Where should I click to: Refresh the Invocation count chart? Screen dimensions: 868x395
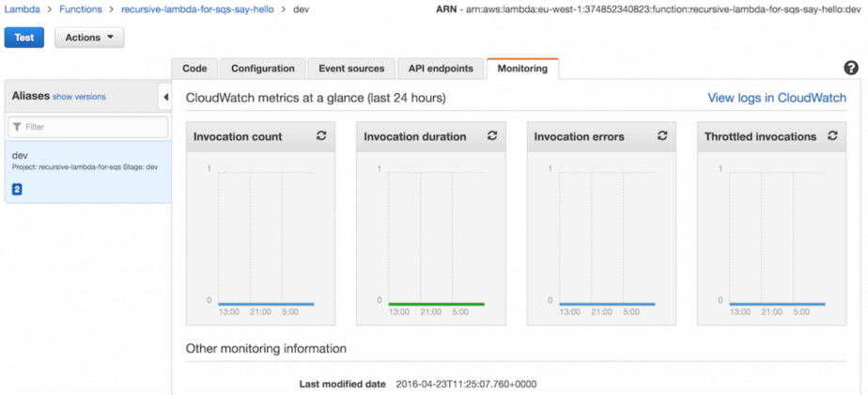(x=321, y=136)
